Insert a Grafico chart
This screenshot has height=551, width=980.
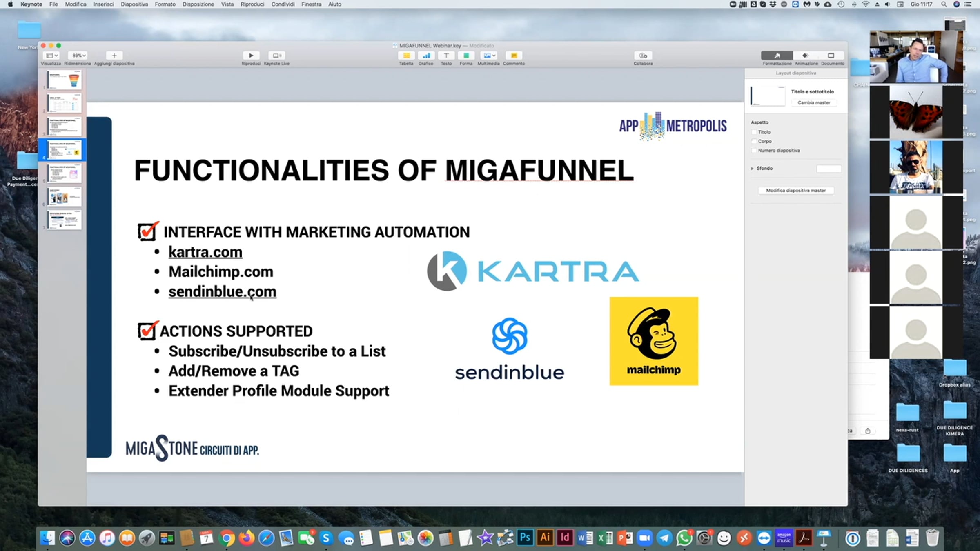click(426, 56)
